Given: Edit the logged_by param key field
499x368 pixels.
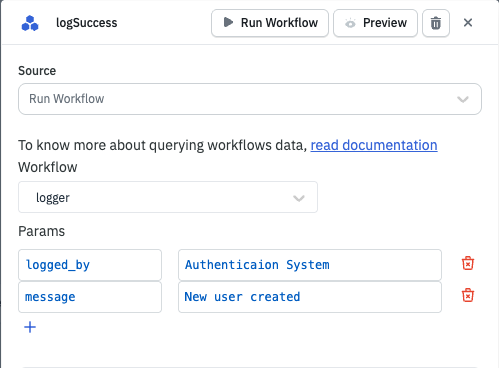Looking at the screenshot, I should (90, 265).
